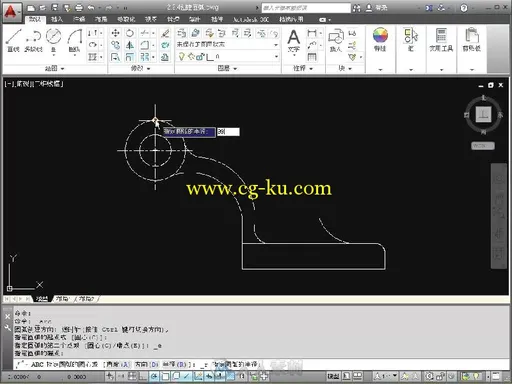Click the dynamic input radius value field
Image resolution: width=512 pixels, height=384 pixels.
[228, 132]
